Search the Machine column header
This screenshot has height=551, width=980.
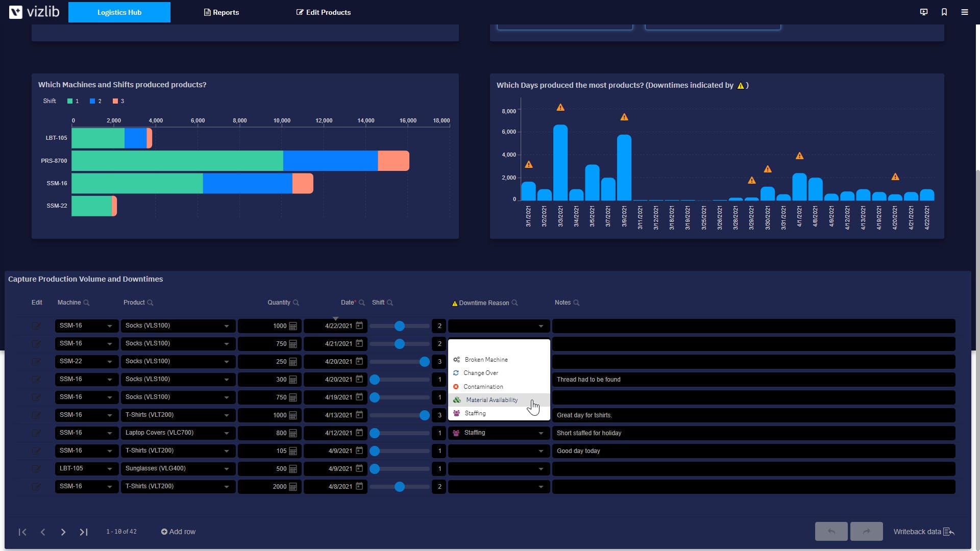click(86, 303)
